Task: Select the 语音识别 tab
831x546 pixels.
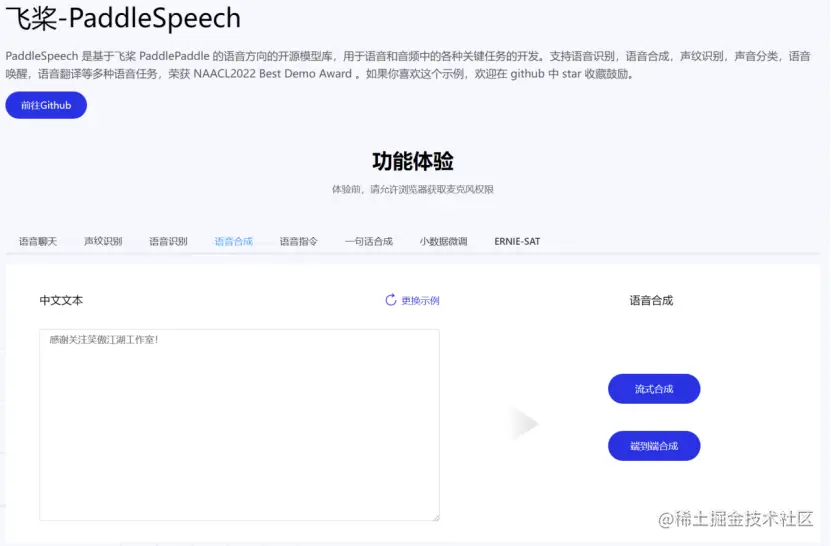Action: [169, 241]
